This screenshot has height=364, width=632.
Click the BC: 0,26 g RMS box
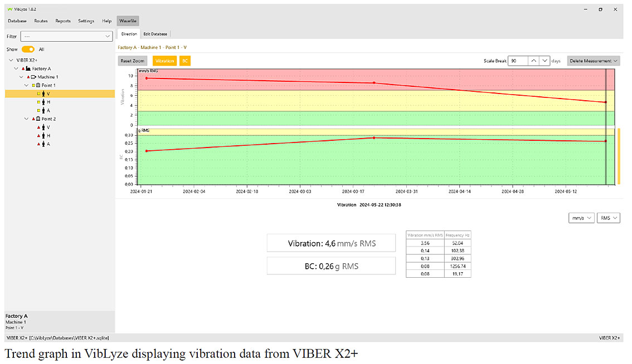tap(331, 266)
